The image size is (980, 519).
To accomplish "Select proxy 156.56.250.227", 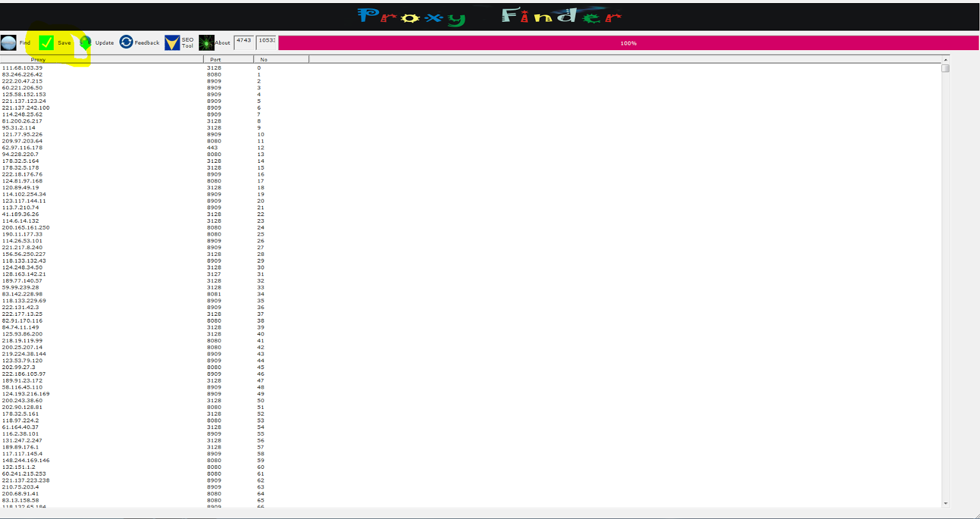I will coord(24,254).
